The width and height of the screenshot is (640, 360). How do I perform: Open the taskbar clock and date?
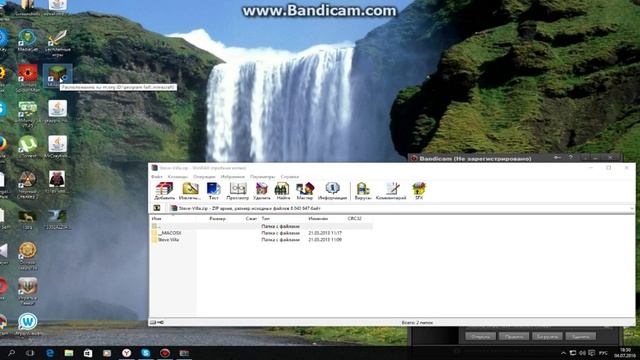click(x=624, y=353)
